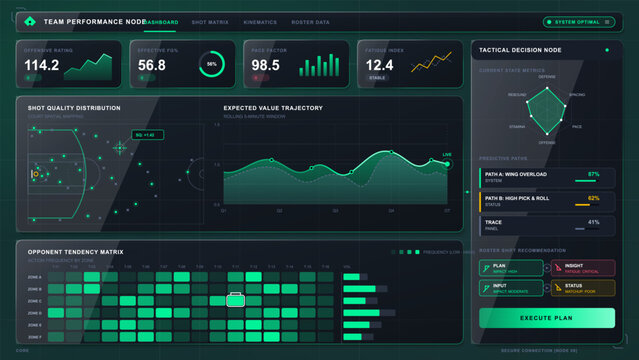Open the menu icon in System Optimal pill
The width and height of the screenshot is (639, 360).
click(607, 22)
